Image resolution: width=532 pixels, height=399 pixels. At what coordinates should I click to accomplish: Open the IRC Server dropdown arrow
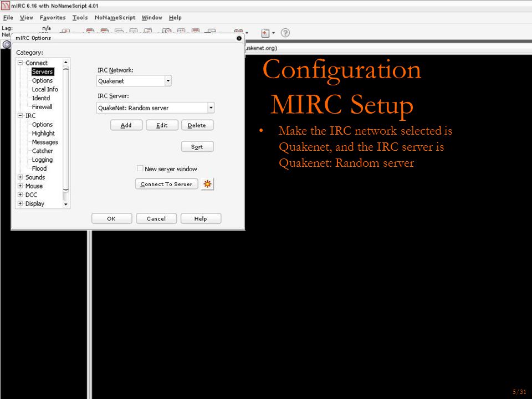pyautogui.click(x=211, y=108)
